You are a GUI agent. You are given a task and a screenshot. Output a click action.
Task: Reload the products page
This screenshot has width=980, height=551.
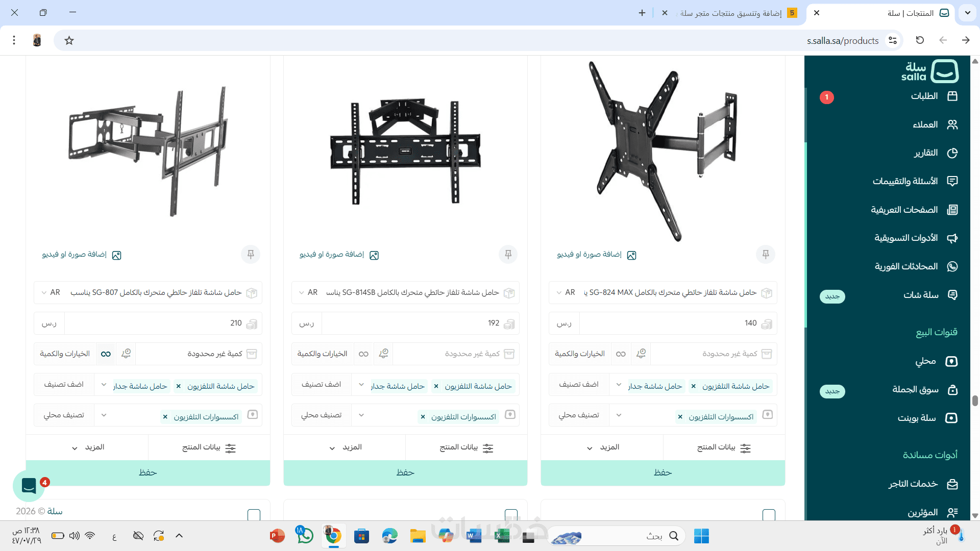tap(920, 40)
